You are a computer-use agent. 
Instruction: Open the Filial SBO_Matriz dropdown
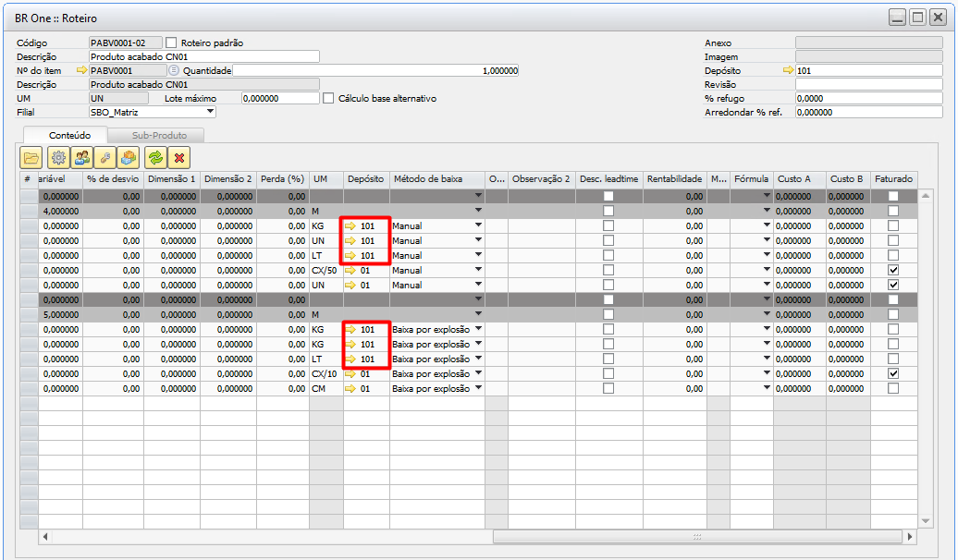coord(210,112)
